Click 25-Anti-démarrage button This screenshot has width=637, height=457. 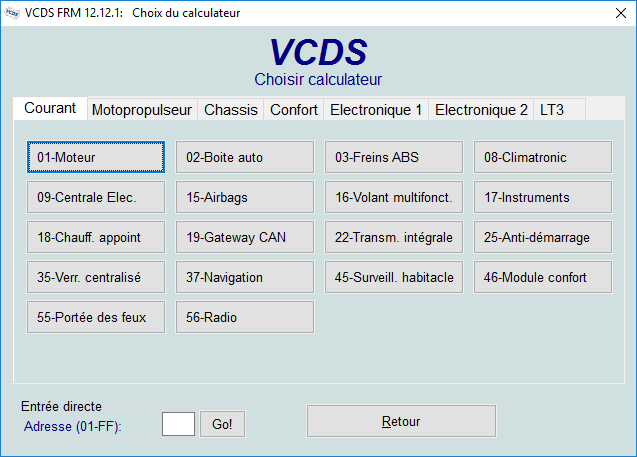tap(542, 237)
